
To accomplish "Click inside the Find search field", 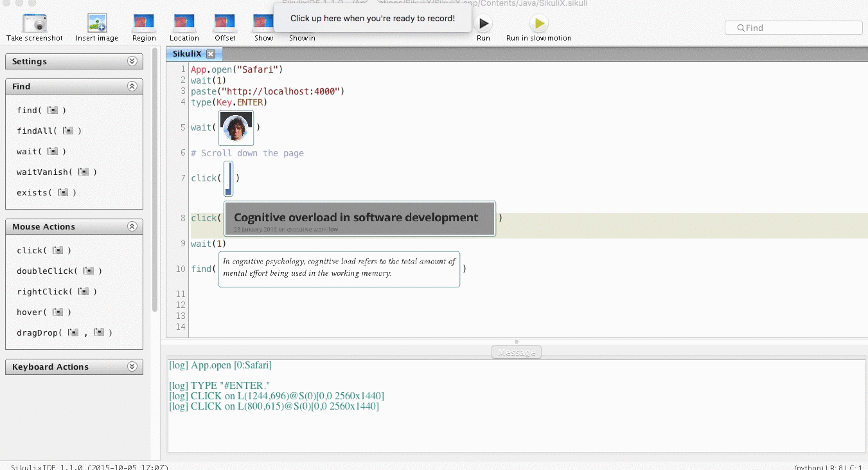I will coord(793,27).
